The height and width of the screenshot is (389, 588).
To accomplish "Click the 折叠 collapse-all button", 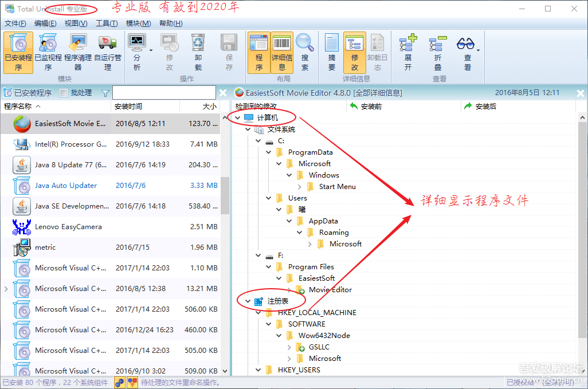I will [438, 53].
